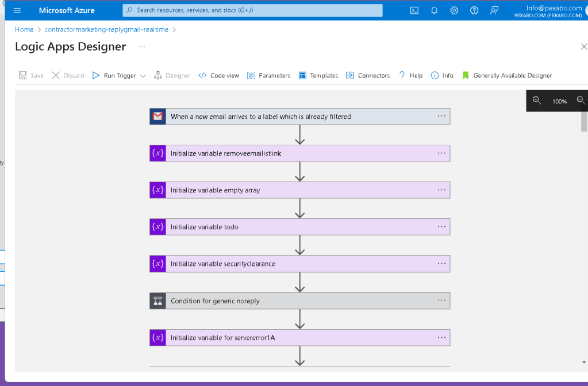588x386 pixels.
Task: Switch to Code view
Action: [218, 75]
